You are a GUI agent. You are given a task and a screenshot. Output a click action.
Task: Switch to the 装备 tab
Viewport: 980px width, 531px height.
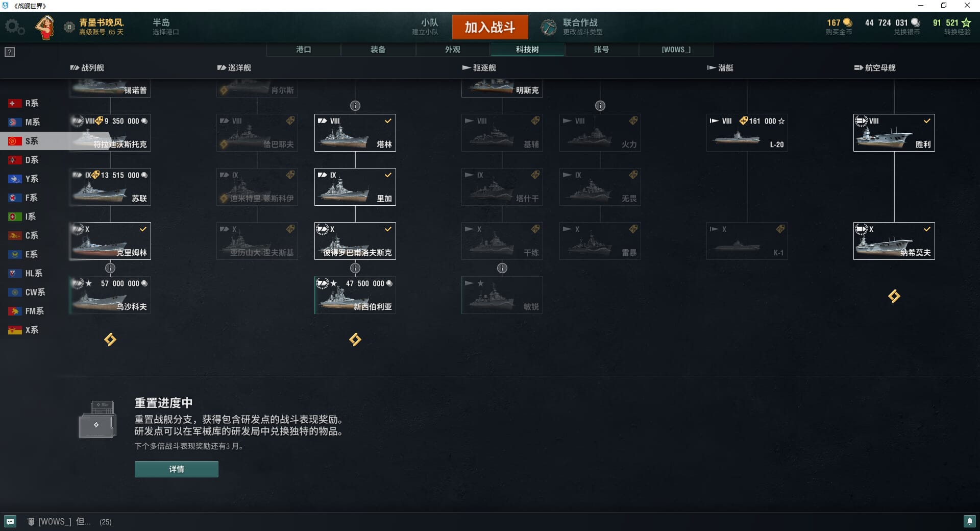tap(378, 50)
